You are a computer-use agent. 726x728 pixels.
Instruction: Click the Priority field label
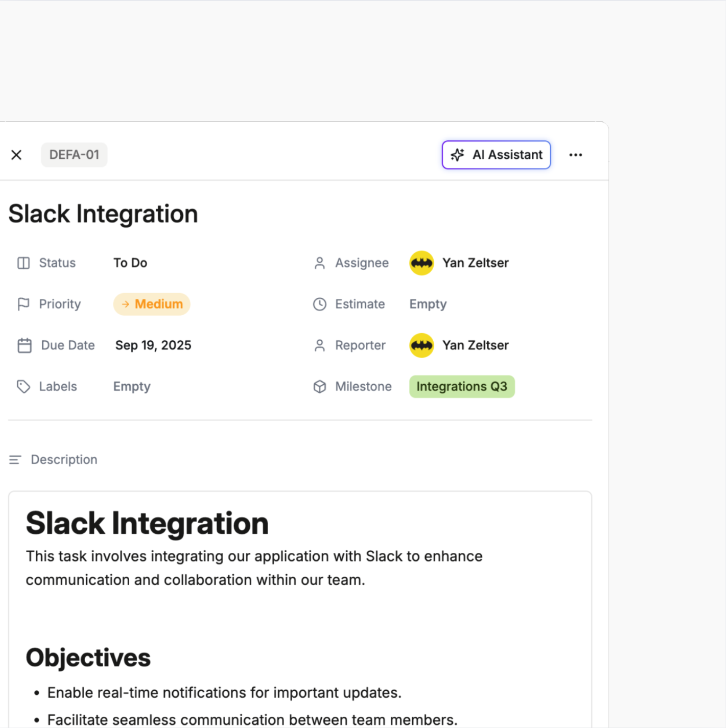click(60, 304)
